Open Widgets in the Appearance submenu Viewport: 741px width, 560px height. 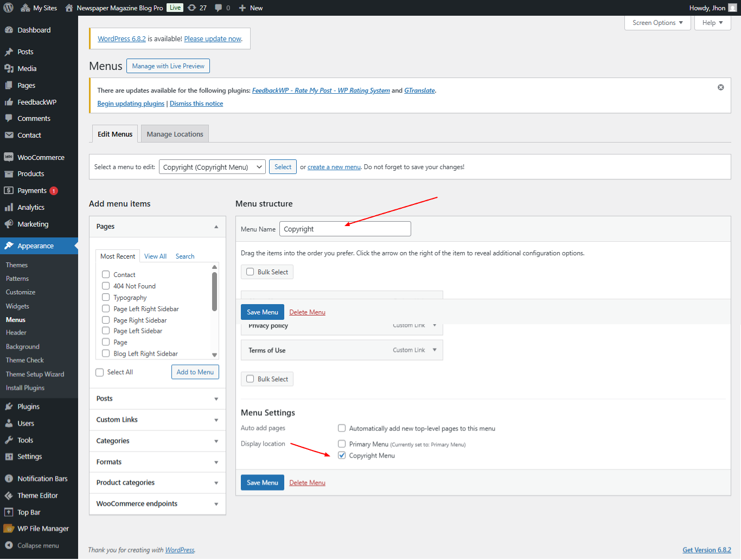(x=17, y=306)
